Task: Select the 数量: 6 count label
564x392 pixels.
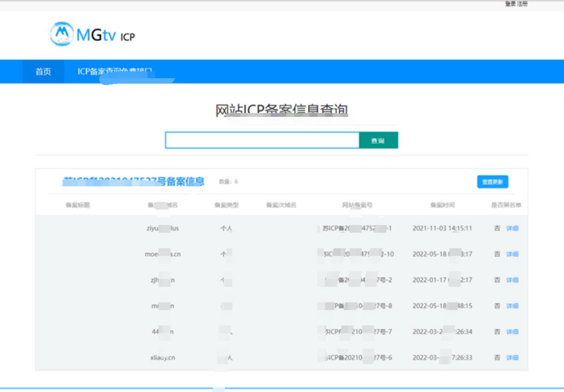Action: (228, 181)
